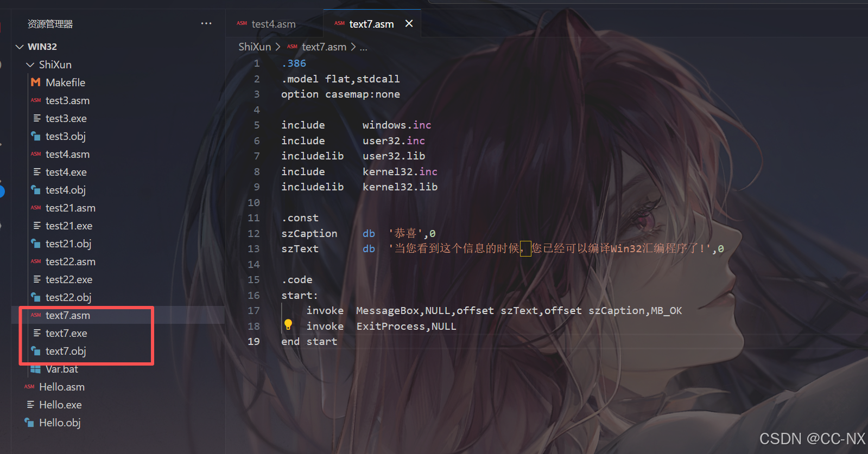Screen dimensions: 868x454
Task: Click the file icon beside Hello.exe
Action: click(30, 405)
